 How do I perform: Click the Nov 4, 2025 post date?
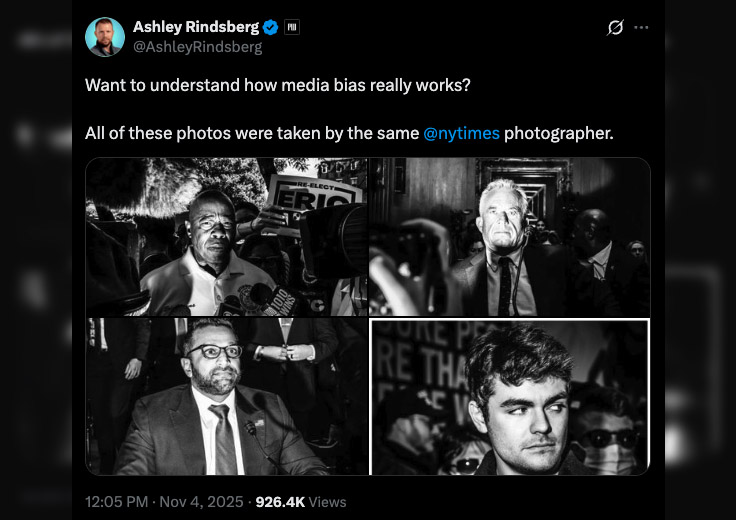[x=205, y=501]
